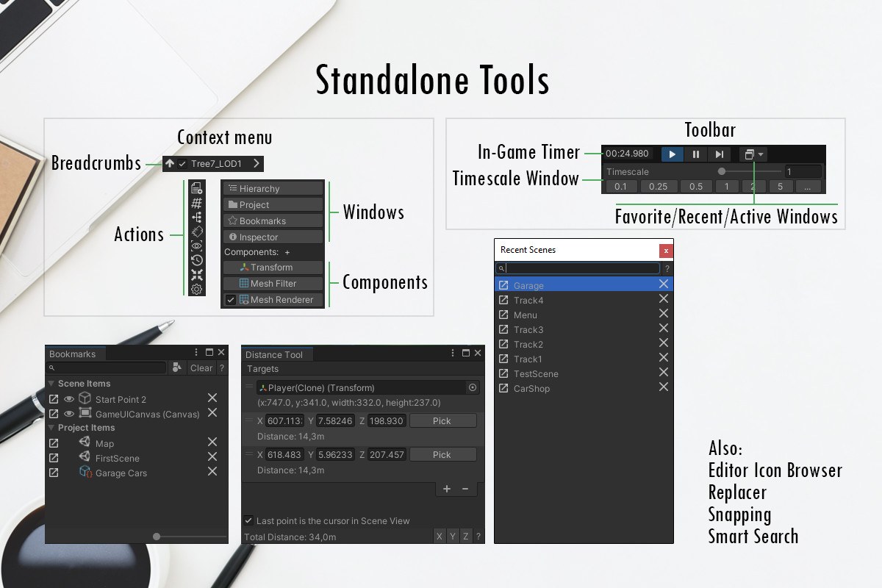Click the open icon beside CarShop
This screenshot has height=588, width=882.
503,388
